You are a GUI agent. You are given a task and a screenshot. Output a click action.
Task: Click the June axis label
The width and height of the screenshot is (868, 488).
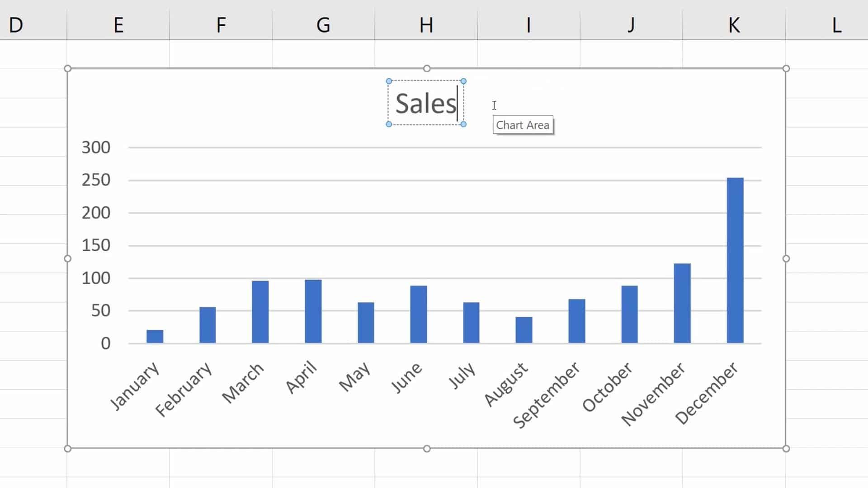coord(406,377)
